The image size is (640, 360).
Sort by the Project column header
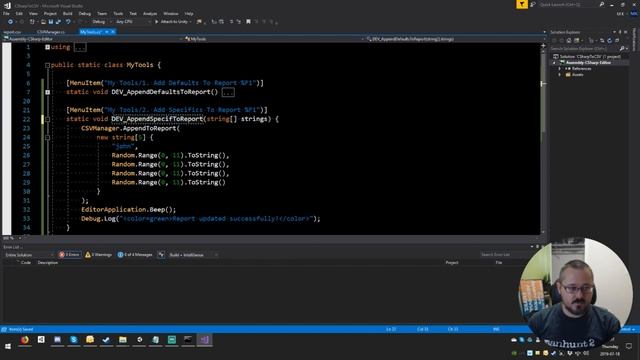click(452, 263)
